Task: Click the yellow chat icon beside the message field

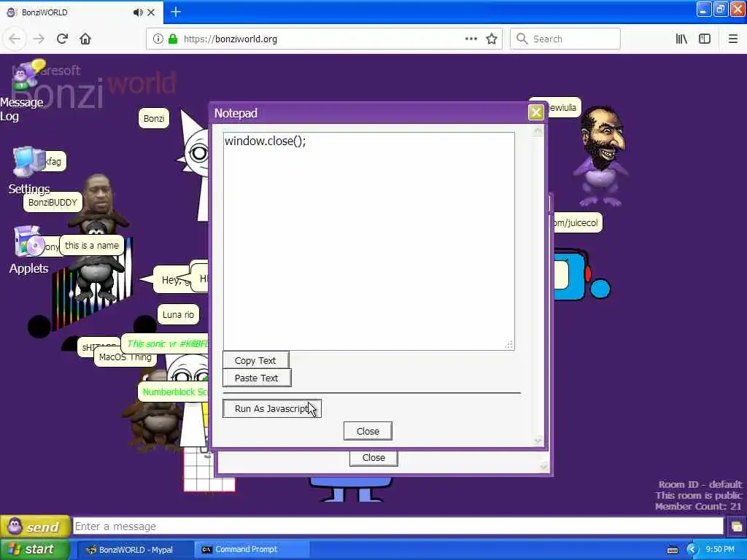Action: coord(737,526)
